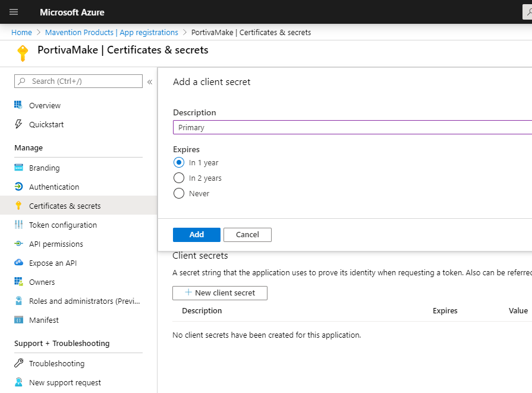Select the 'In 2 years' expiry option
The image size is (532, 393).
(178, 178)
